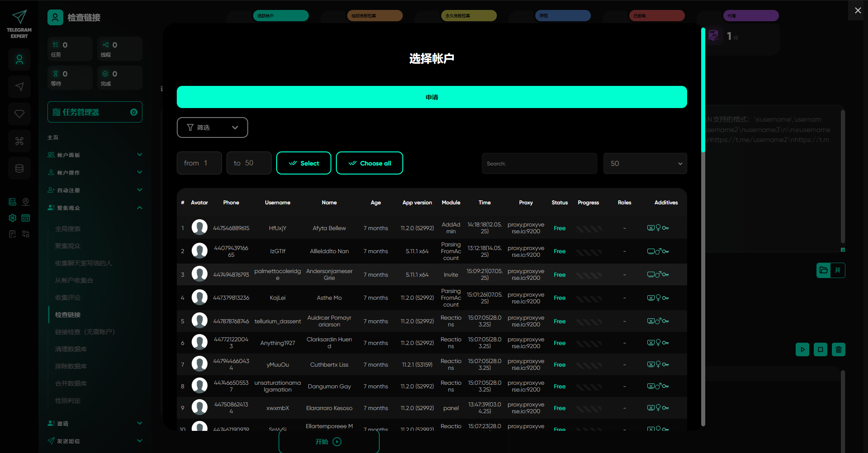The image size is (868, 453).
Task: Open the settings gear icon
Action: pyautogui.click(x=13, y=218)
